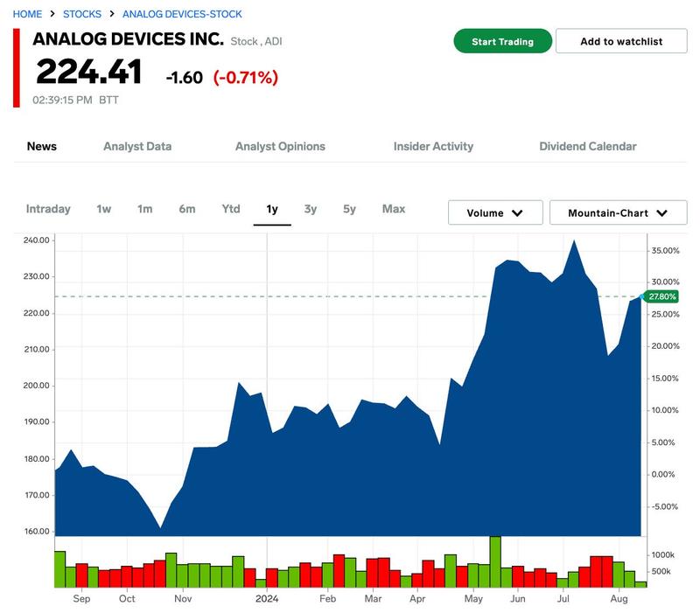Click the -5.00% right axis label

665,506
